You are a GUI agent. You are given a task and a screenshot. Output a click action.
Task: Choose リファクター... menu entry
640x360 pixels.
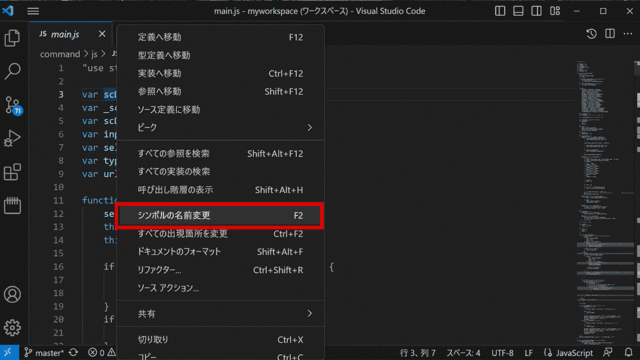coord(220,270)
